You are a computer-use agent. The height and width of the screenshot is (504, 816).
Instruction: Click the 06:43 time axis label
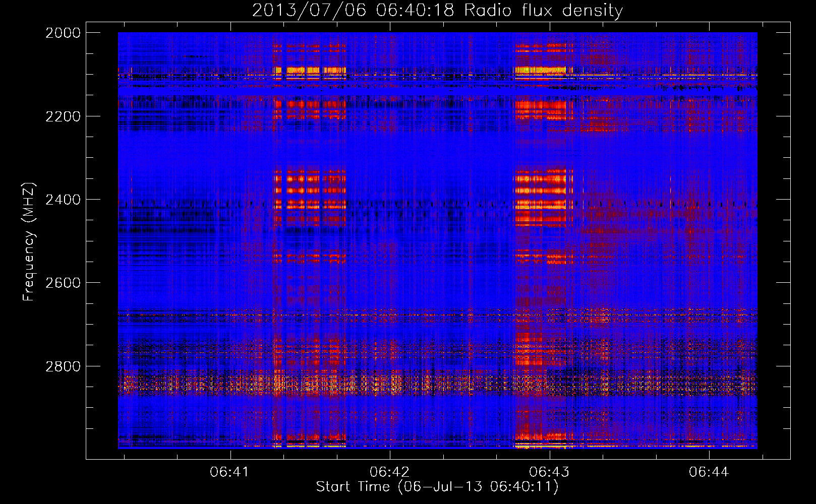[x=549, y=472]
